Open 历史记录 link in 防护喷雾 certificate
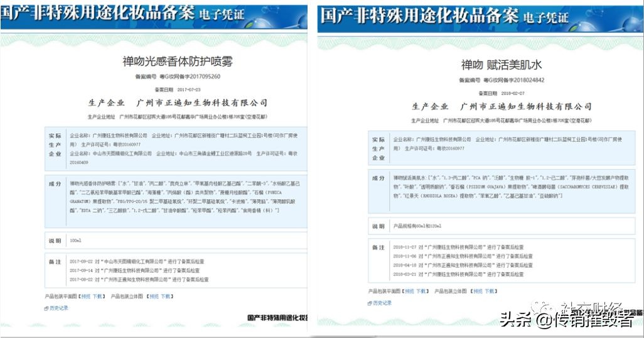The image size is (644, 338). point(59,308)
